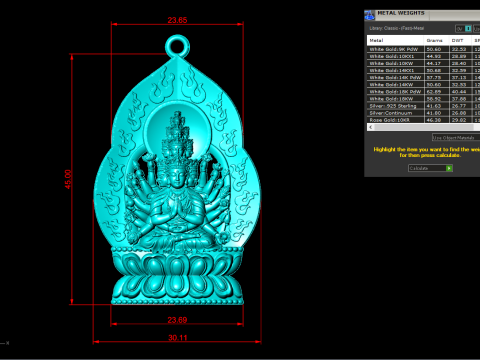Select the White Gold:18K PdW row

coord(423,92)
